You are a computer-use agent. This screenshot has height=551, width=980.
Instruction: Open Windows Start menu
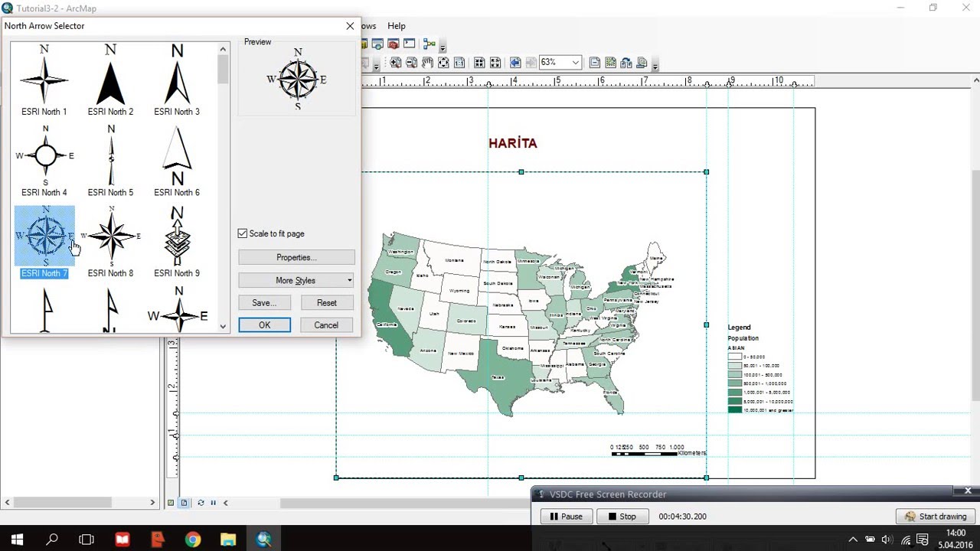point(17,540)
